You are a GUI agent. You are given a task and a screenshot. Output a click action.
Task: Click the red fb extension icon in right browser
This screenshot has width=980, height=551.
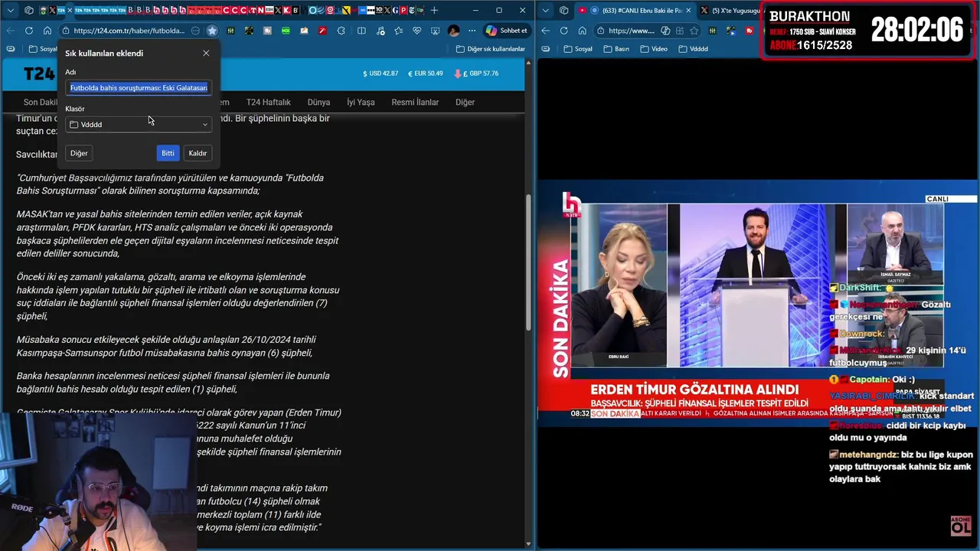tap(749, 31)
